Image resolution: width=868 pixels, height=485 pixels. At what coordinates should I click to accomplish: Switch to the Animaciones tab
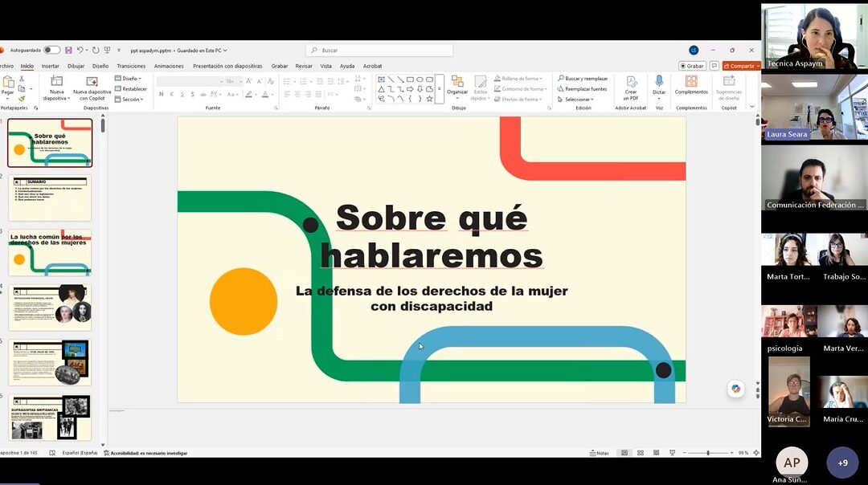pyautogui.click(x=169, y=66)
